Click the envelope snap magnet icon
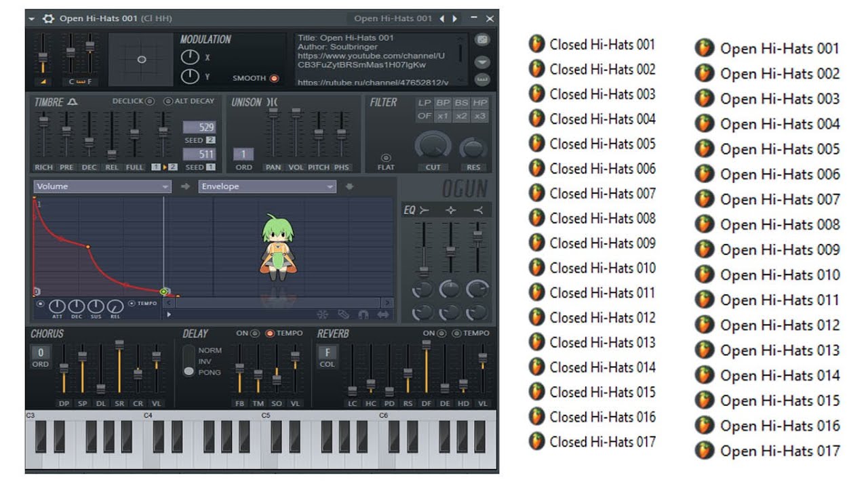 [363, 314]
